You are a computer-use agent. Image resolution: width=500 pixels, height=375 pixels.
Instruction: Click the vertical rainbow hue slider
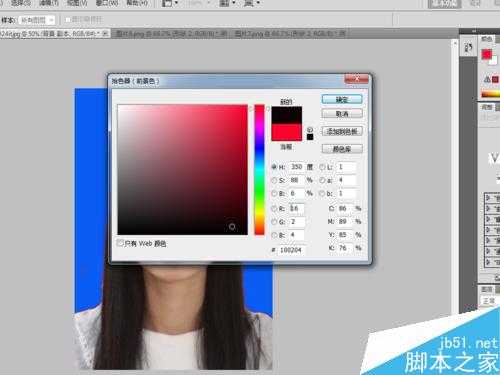[x=259, y=170]
